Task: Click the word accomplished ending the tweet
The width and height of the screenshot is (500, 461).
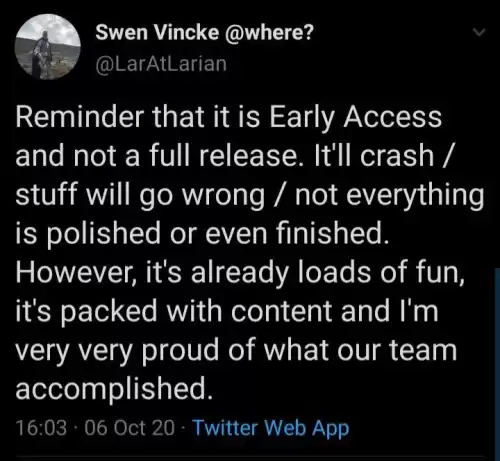Action: pos(114,389)
